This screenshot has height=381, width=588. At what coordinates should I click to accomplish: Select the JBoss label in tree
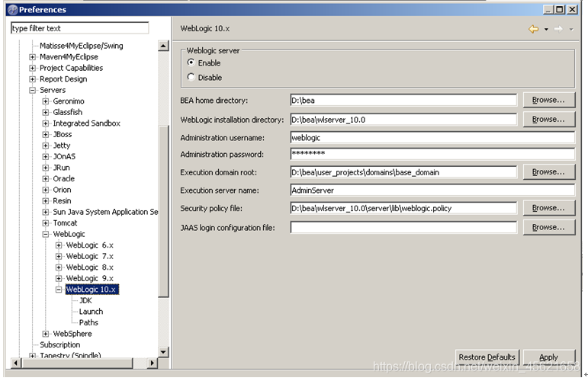tap(63, 134)
